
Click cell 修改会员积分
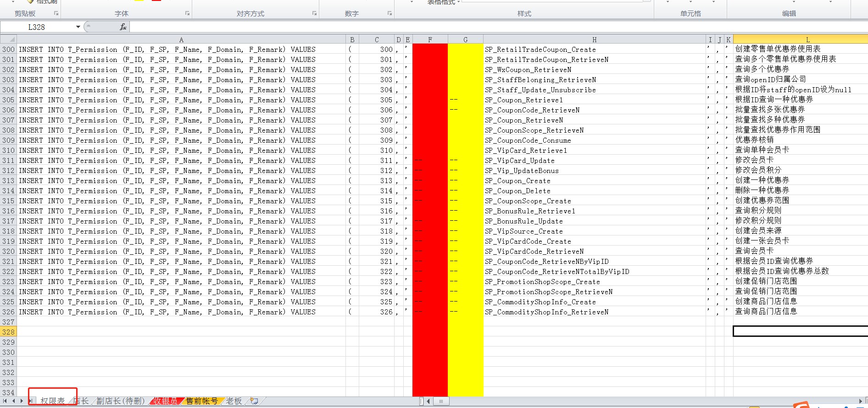pos(801,170)
